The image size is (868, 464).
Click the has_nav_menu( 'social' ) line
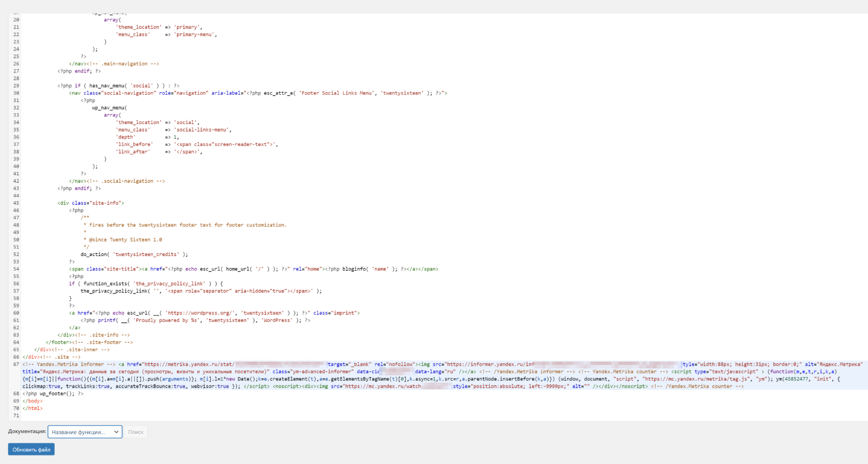click(118, 86)
